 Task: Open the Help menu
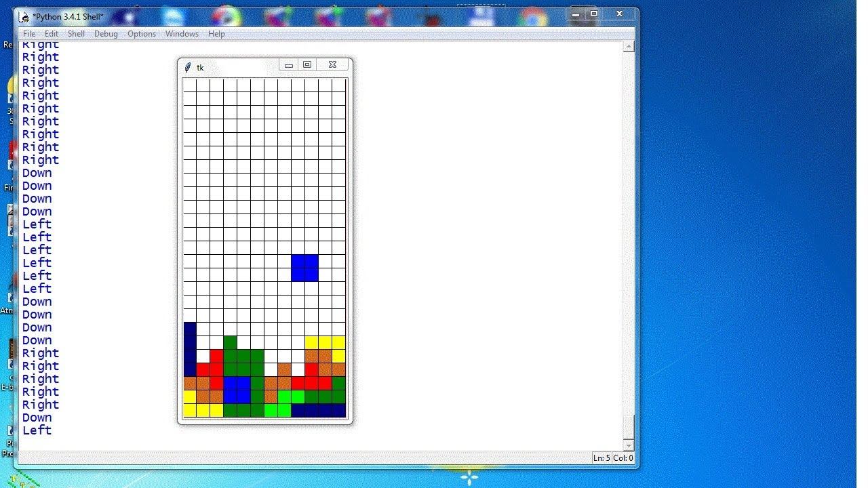(x=216, y=34)
